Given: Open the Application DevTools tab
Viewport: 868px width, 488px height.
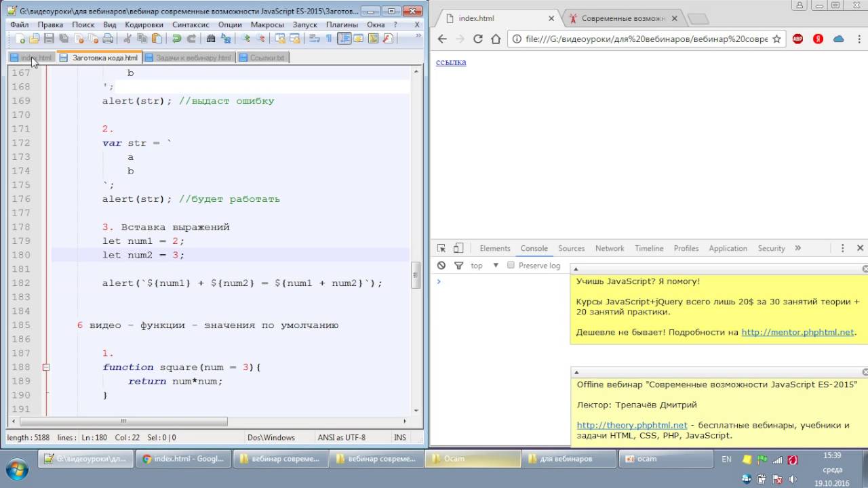Looking at the screenshot, I should pos(728,248).
